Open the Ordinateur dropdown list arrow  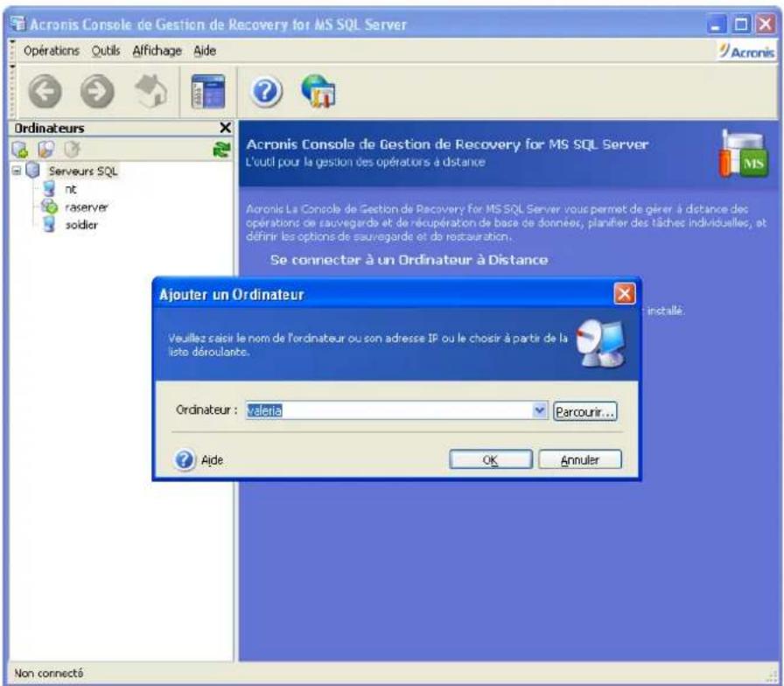[540, 410]
